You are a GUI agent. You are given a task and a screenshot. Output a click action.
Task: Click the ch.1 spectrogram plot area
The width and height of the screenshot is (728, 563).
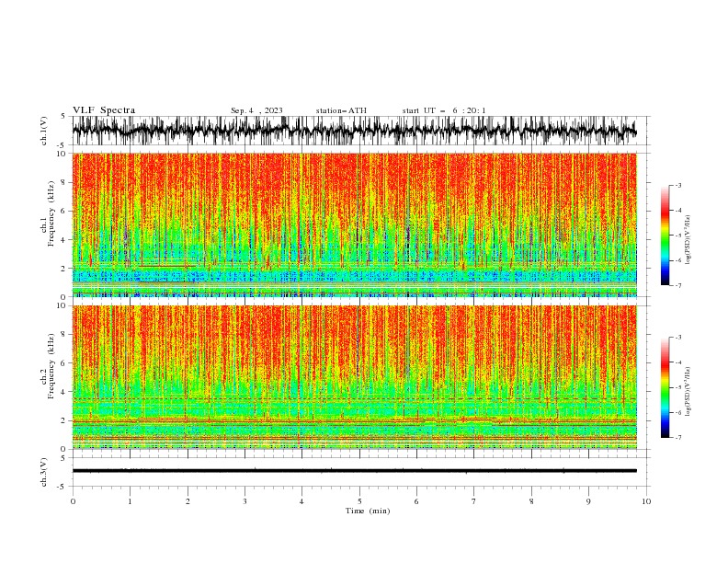click(354, 224)
